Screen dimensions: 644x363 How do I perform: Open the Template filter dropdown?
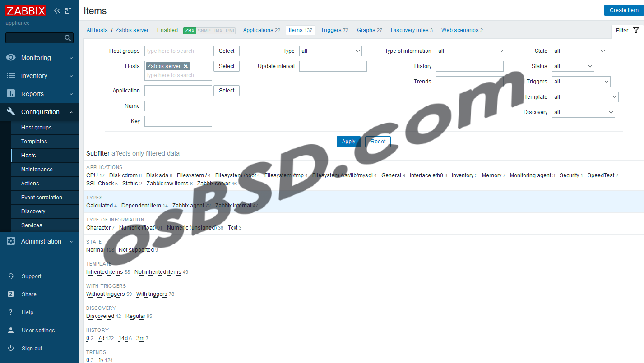point(585,97)
